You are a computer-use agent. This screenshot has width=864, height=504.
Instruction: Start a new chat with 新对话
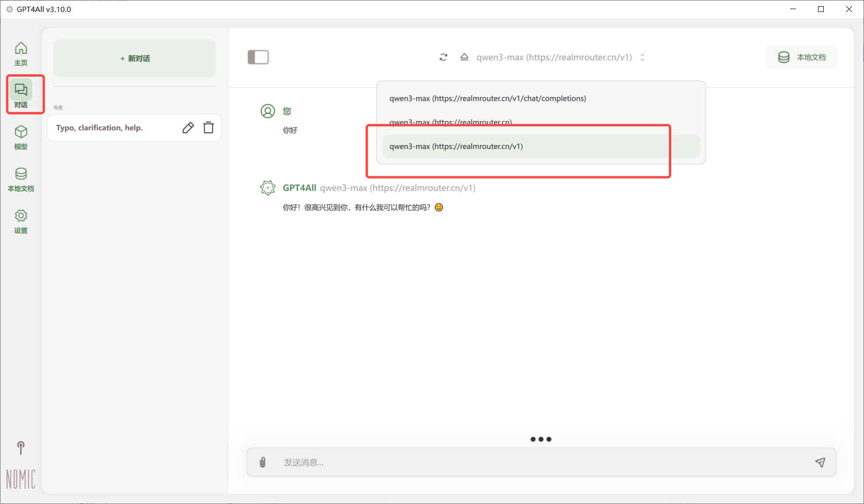click(x=134, y=58)
